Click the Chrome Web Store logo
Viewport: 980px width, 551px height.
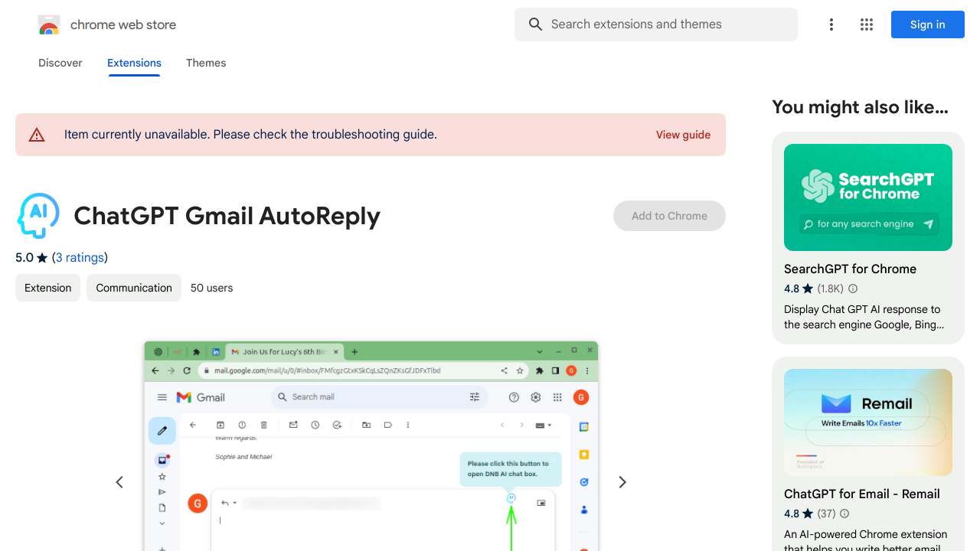[49, 24]
